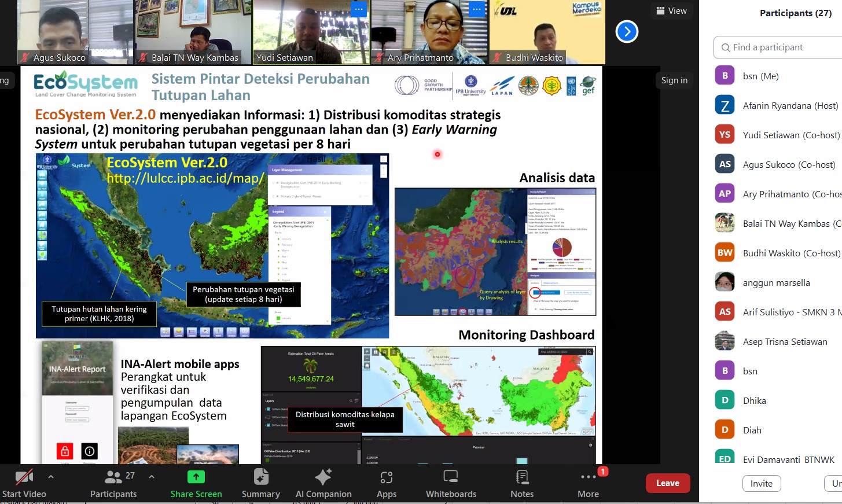This screenshot has height=504, width=842.
Task: Click the lulcc.ipb.ac.id/map URL on the slide
Action: (185, 178)
